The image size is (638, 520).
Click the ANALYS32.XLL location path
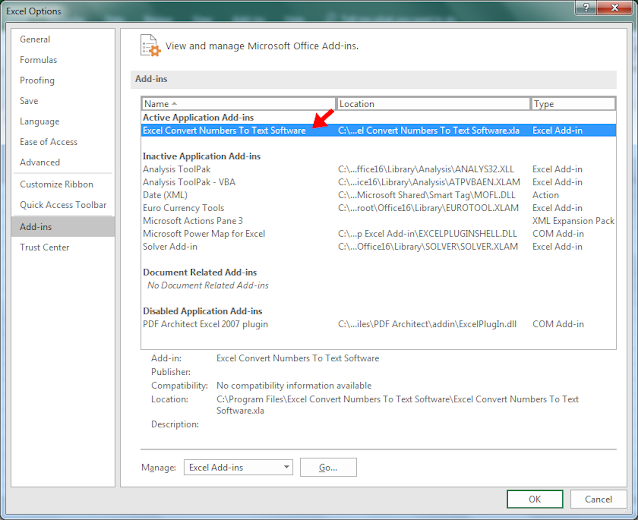tap(426, 169)
